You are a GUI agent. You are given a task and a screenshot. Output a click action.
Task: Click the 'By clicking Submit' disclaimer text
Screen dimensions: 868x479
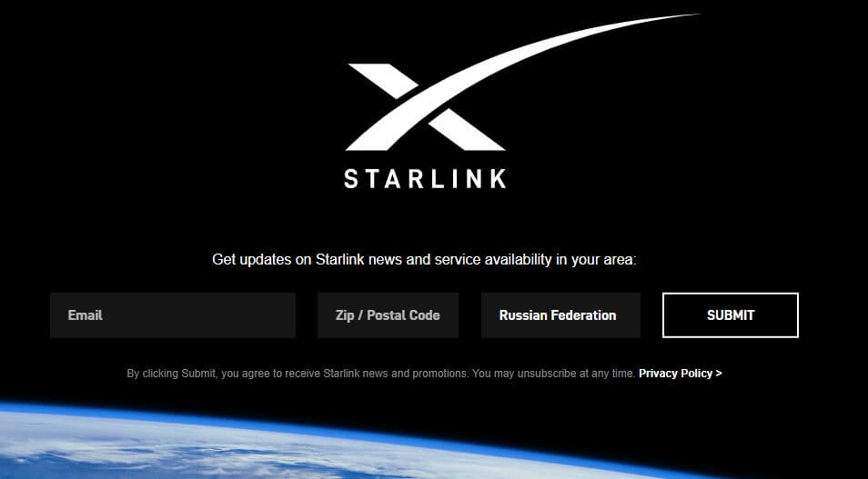(x=381, y=374)
